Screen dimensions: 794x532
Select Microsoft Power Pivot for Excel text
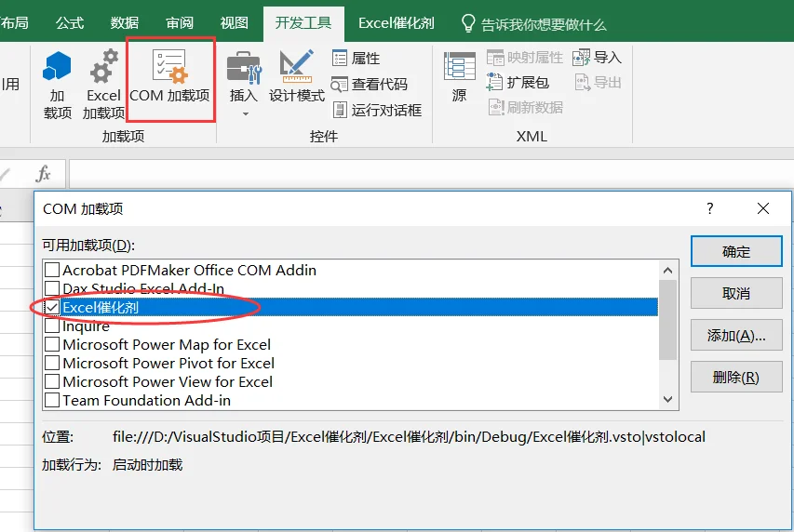click(168, 364)
